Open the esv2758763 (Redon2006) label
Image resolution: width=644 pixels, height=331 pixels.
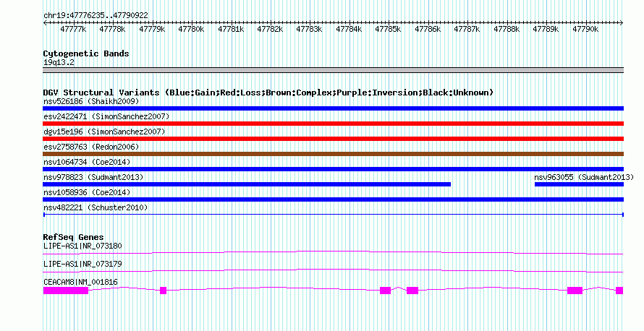(91, 147)
